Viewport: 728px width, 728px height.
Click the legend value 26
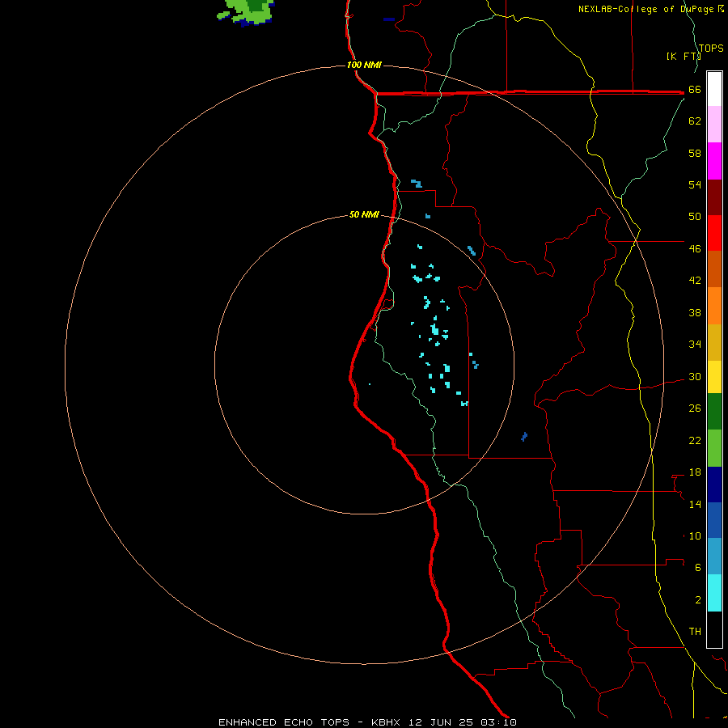click(x=695, y=408)
